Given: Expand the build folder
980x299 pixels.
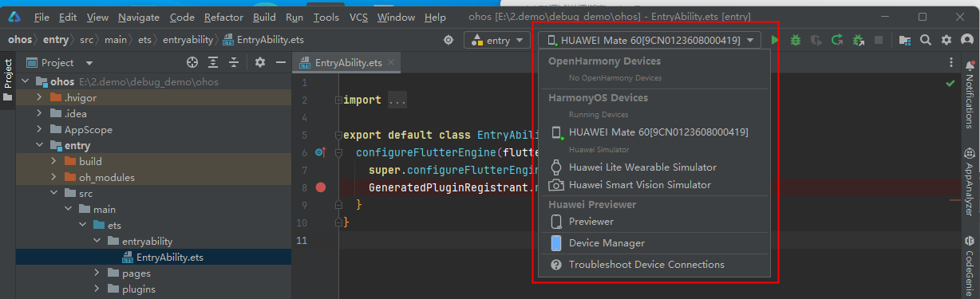Looking at the screenshot, I should (53, 162).
